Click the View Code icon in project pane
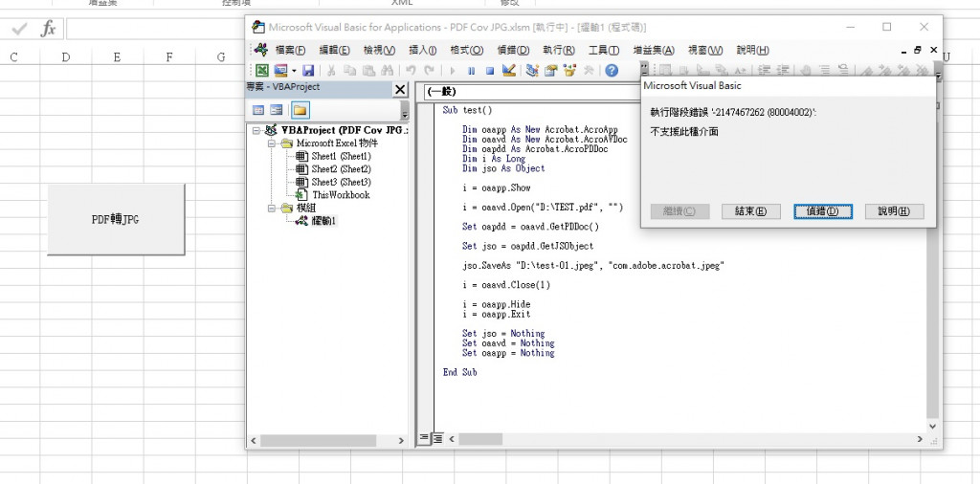 [x=258, y=111]
